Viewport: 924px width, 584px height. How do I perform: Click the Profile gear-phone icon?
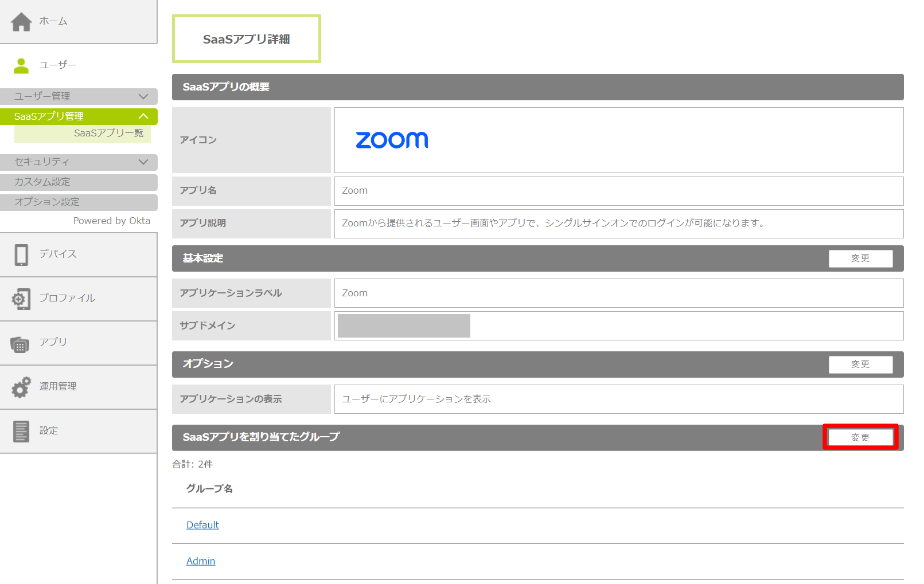21,299
